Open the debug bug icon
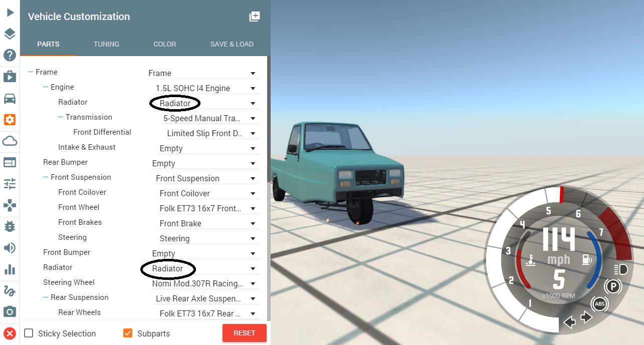The width and height of the screenshot is (644, 345). point(10,226)
